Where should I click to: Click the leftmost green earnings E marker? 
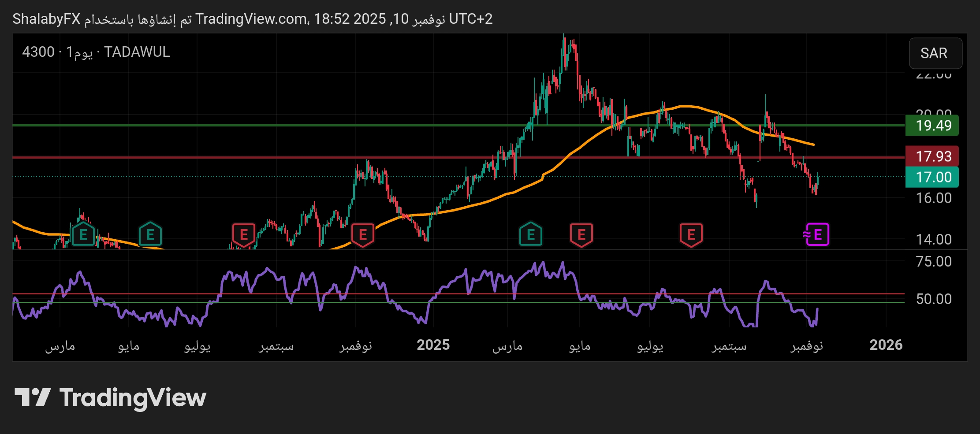pyautogui.click(x=83, y=234)
